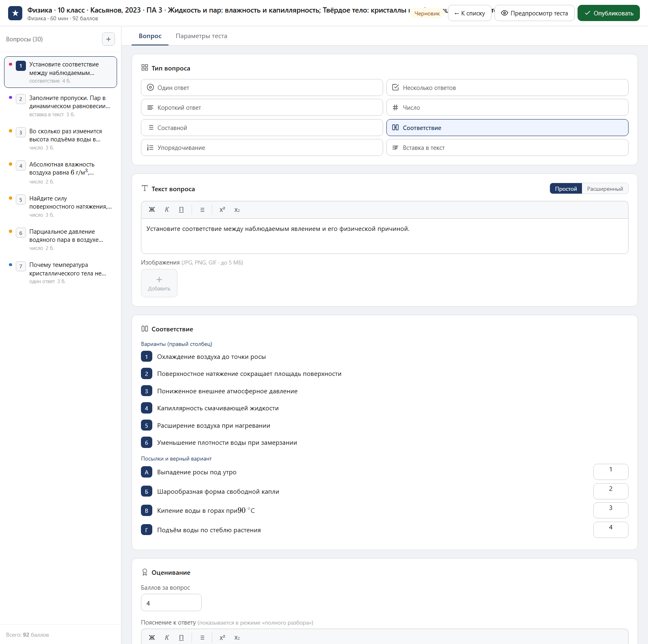The height and width of the screenshot is (644, 648).
Task: Add a new question with plus button
Action: (x=108, y=39)
